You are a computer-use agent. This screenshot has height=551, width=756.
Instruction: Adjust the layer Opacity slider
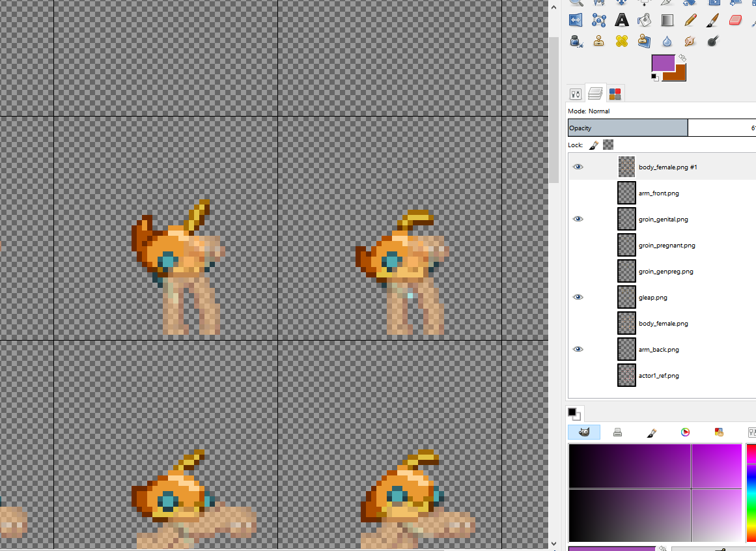[x=662, y=128]
